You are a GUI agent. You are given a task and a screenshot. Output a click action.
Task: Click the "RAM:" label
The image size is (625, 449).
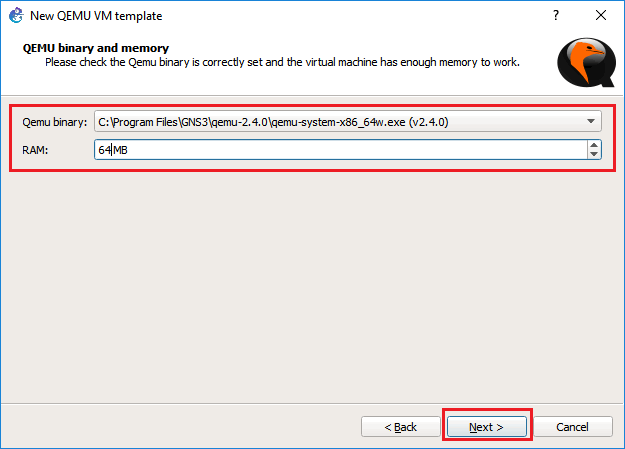35,149
